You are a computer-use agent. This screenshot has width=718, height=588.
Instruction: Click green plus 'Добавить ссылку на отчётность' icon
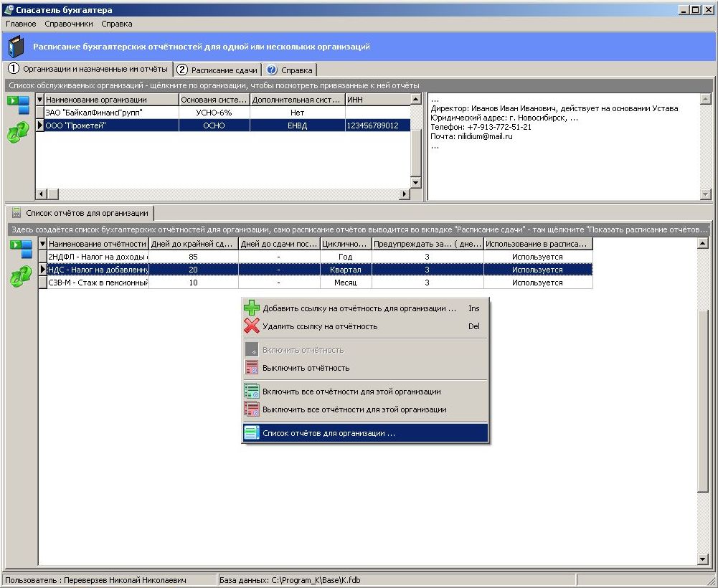click(x=251, y=308)
